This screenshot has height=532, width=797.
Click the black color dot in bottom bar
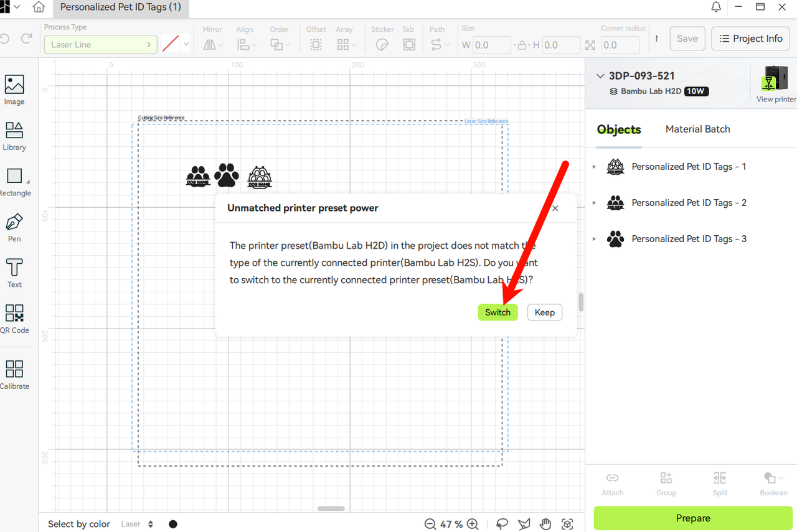pos(173,524)
